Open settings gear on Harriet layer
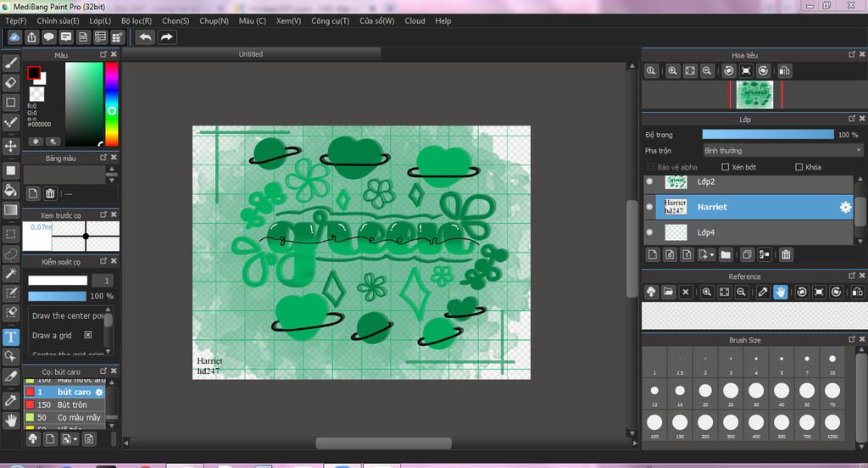The image size is (868, 468). [x=845, y=207]
